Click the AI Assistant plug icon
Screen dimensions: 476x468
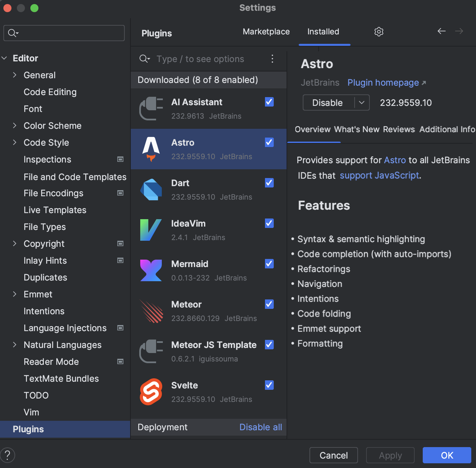point(151,109)
